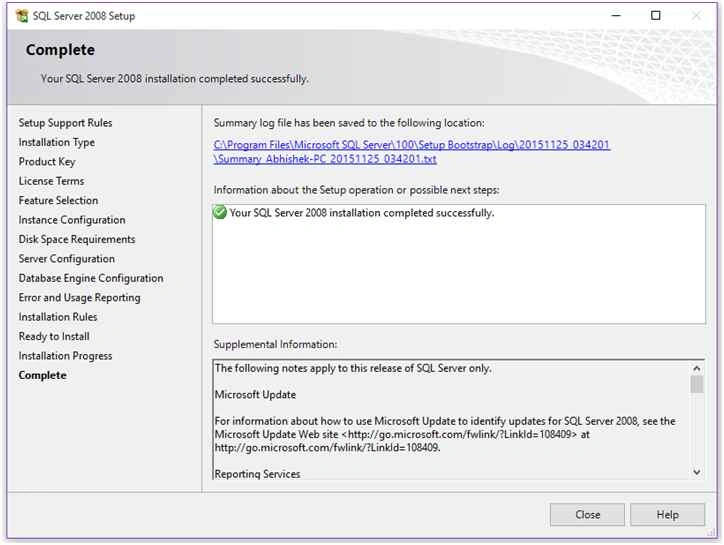
Task: Click the success message in the information box
Action: point(362,213)
